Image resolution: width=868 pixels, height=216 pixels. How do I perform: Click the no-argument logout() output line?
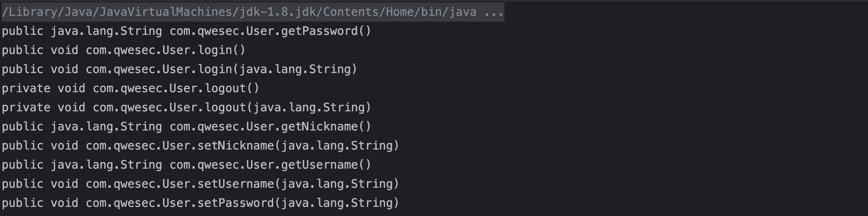[131, 88]
